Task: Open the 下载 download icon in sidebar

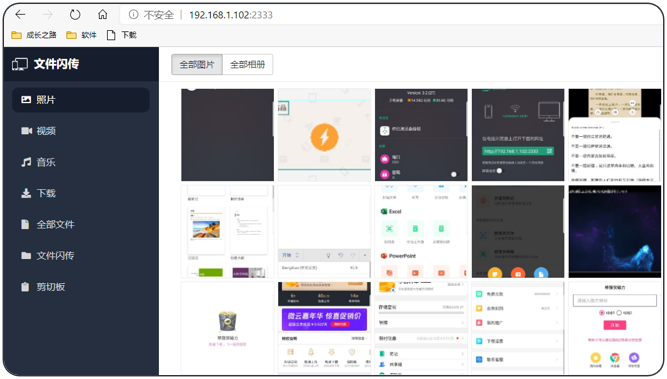Action: (x=26, y=193)
